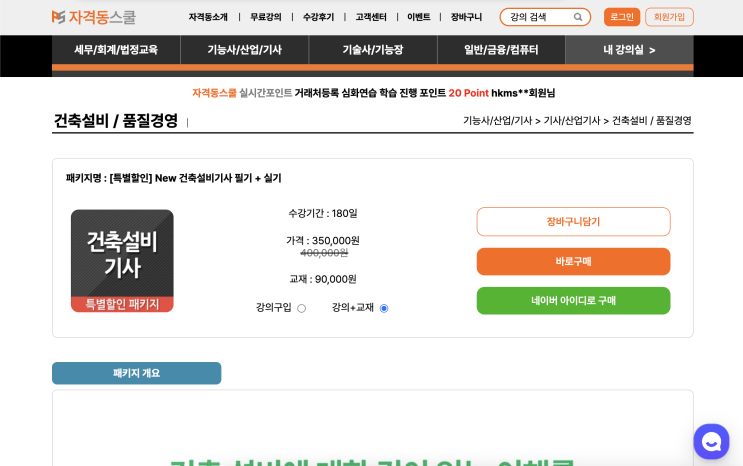The height and width of the screenshot is (466, 743).
Task: Open 장바구니 in top navigation
Action: click(x=466, y=17)
